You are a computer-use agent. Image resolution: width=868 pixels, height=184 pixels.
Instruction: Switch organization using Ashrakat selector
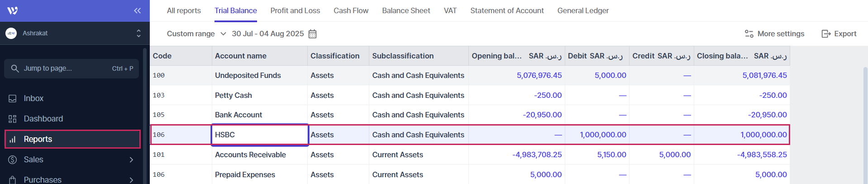click(72, 33)
